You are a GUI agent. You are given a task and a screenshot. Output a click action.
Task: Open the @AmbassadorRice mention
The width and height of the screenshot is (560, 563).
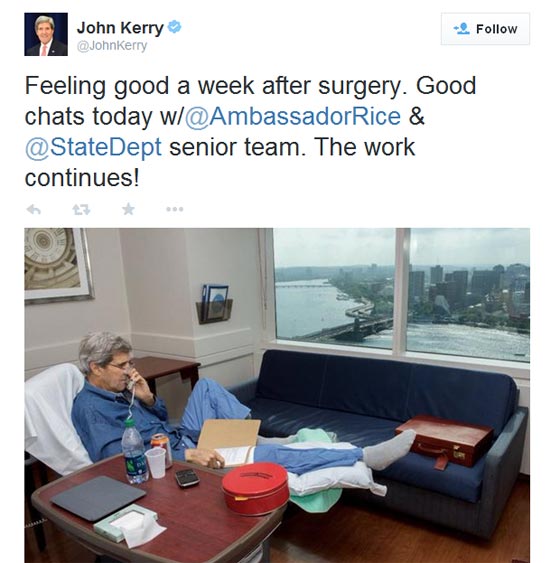pyautogui.click(x=293, y=116)
